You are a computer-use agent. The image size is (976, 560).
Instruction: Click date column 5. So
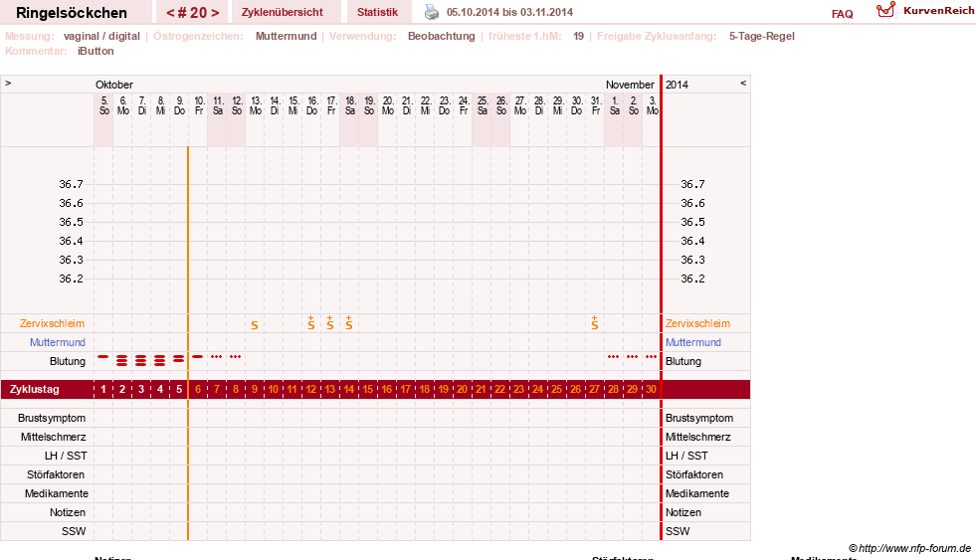point(103,105)
